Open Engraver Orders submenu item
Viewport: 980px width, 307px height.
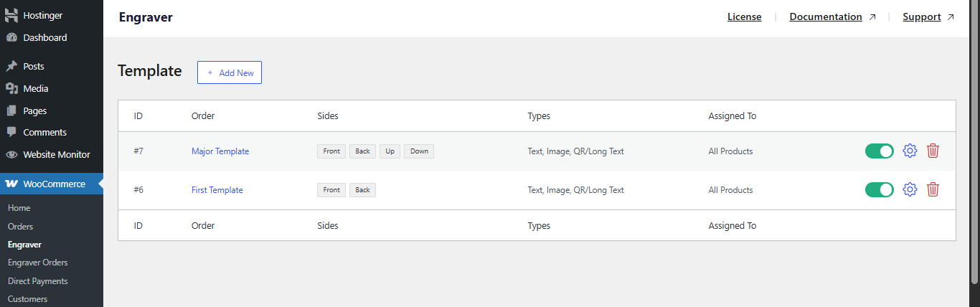(38, 263)
